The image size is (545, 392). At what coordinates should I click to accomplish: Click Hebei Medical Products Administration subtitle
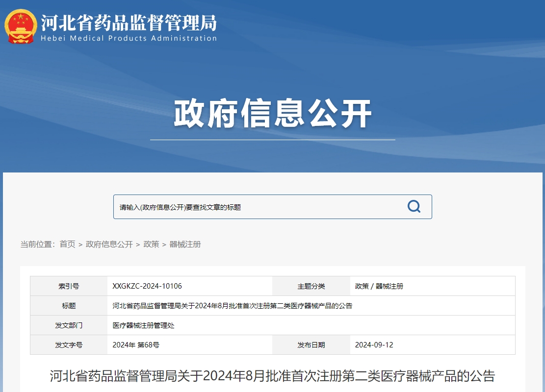click(x=129, y=38)
